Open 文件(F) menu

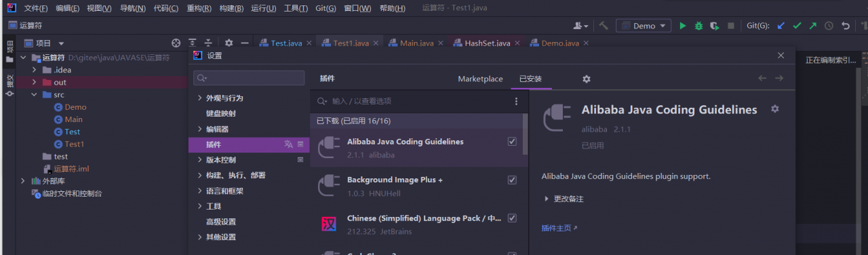tap(36, 8)
